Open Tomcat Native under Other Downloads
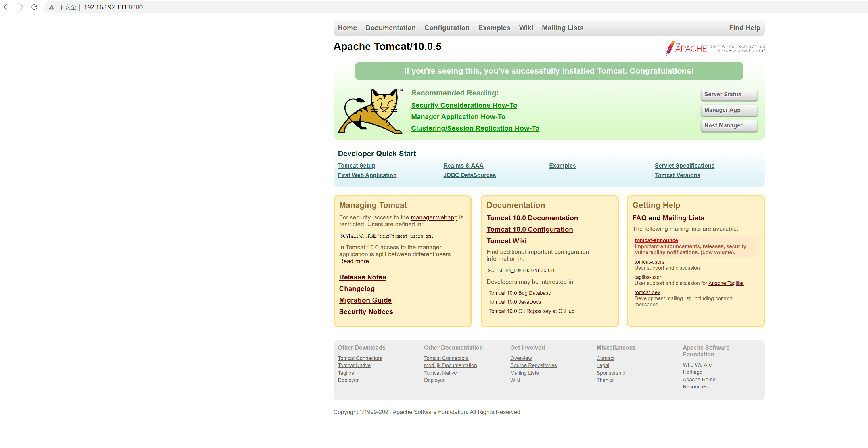 pos(354,365)
